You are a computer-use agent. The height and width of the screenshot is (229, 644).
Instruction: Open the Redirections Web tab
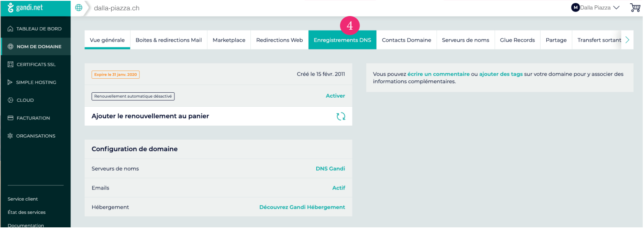(280, 40)
